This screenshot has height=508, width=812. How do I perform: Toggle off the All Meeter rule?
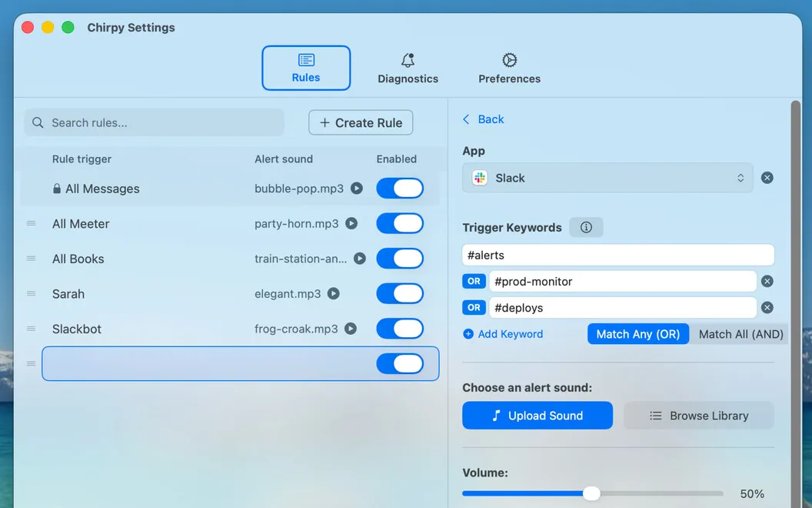click(x=400, y=223)
